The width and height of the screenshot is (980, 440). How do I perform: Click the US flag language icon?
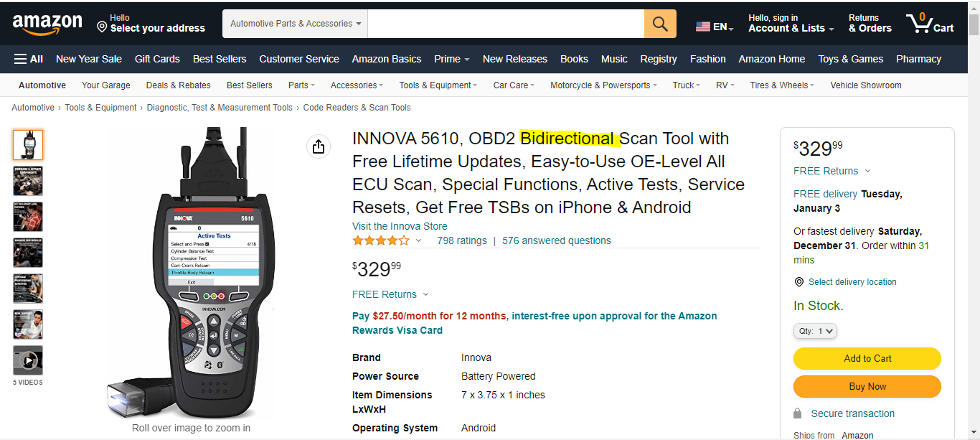click(x=703, y=27)
